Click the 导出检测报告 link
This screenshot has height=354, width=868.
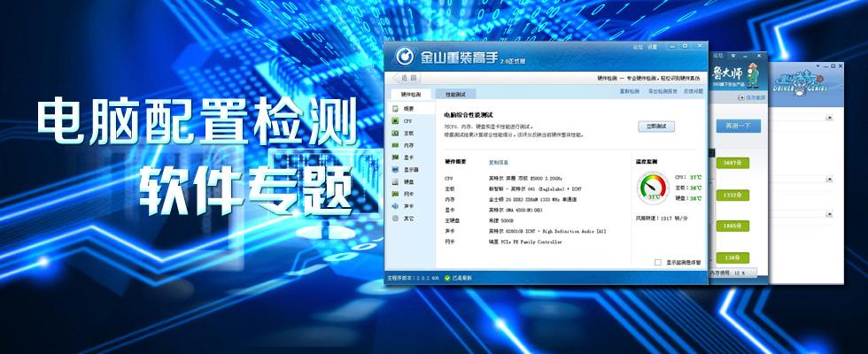[663, 91]
